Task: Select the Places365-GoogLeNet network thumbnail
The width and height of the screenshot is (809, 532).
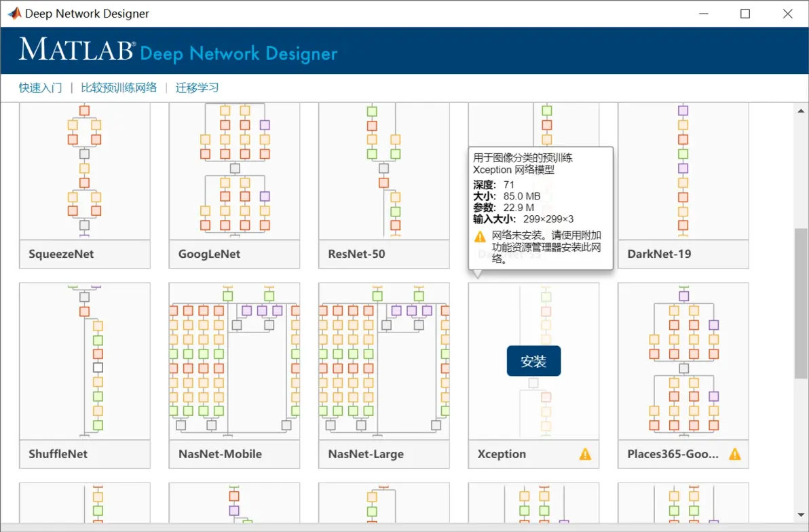Action: point(683,361)
